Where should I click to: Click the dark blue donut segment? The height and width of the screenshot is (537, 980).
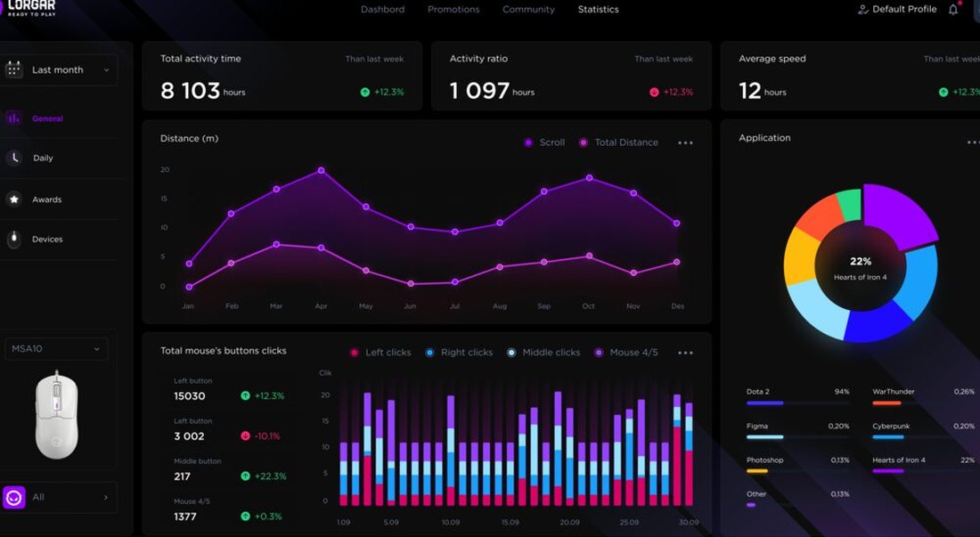(877, 322)
